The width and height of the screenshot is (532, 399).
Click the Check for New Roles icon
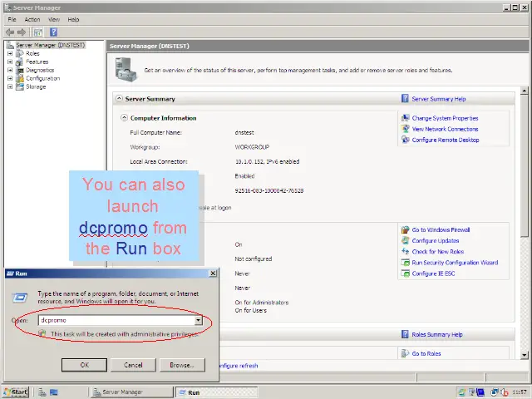tap(405, 251)
